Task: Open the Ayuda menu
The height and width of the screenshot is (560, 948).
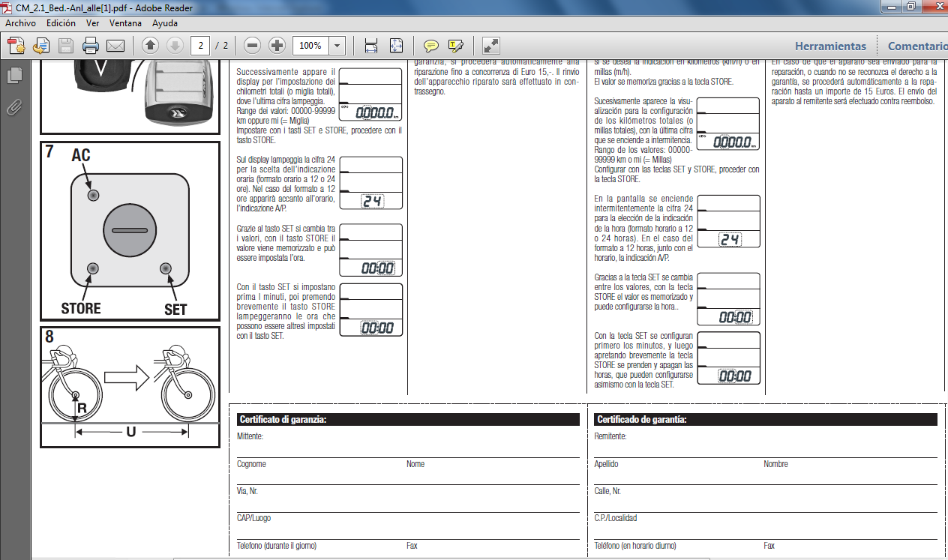Action: pyautogui.click(x=165, y=23)
